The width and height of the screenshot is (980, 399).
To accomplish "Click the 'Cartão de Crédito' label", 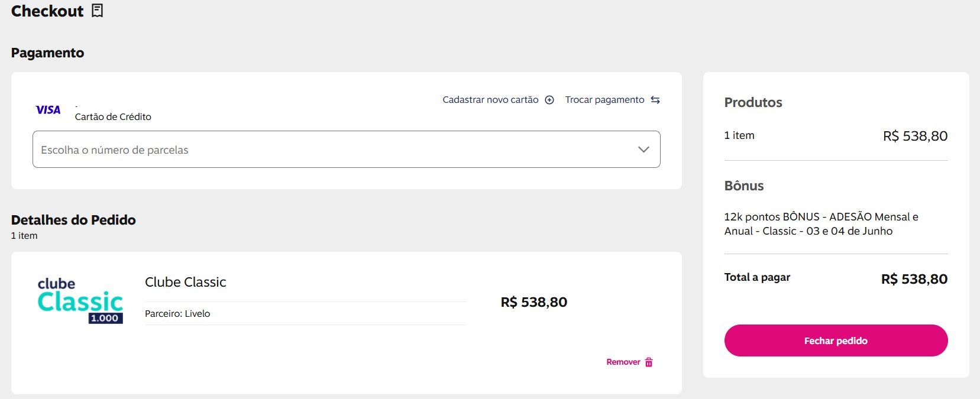I will click(113, 117).
